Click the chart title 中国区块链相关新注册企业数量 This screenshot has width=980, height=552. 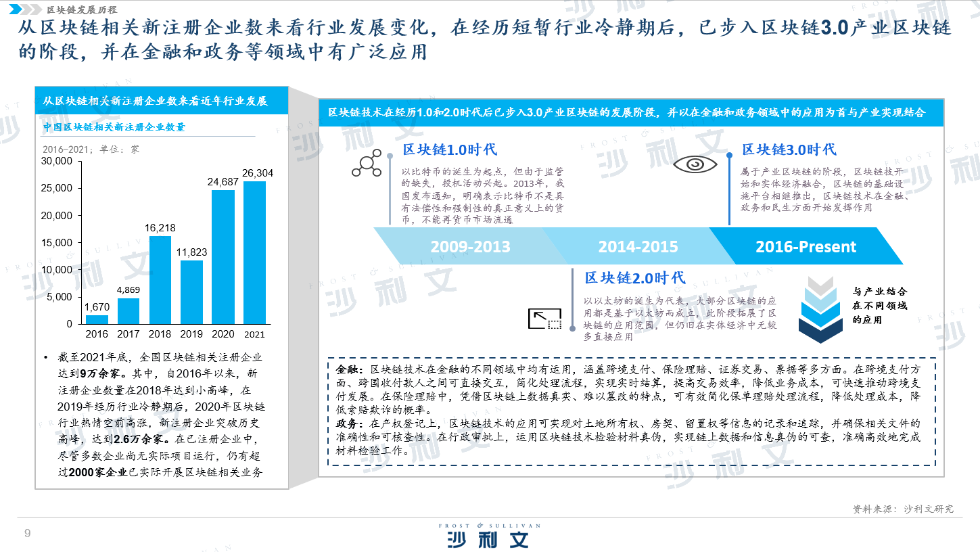pyautogui.click(x=114, y=127)
